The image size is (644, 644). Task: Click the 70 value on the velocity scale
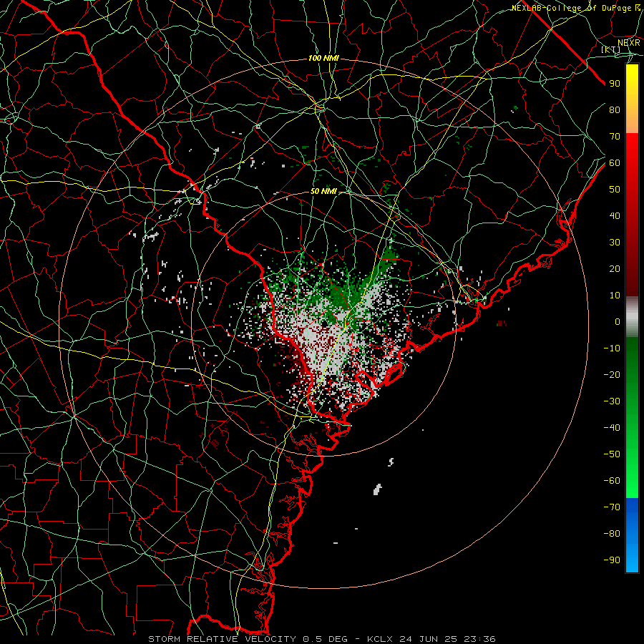click(x=615, y=137)
